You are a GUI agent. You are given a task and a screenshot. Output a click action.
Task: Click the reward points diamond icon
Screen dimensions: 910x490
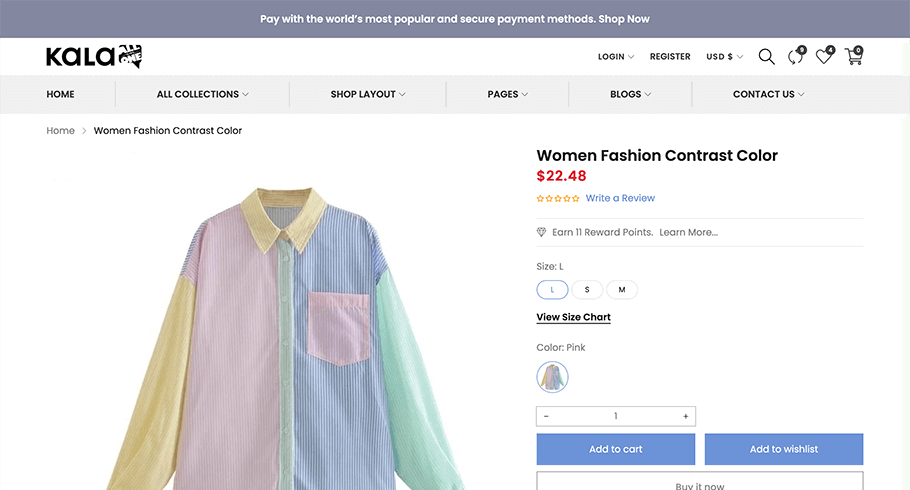click(541, 232)
